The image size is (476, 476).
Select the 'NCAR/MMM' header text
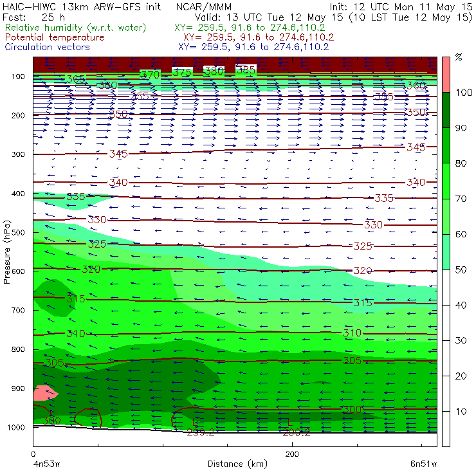(x=204, y=7)
